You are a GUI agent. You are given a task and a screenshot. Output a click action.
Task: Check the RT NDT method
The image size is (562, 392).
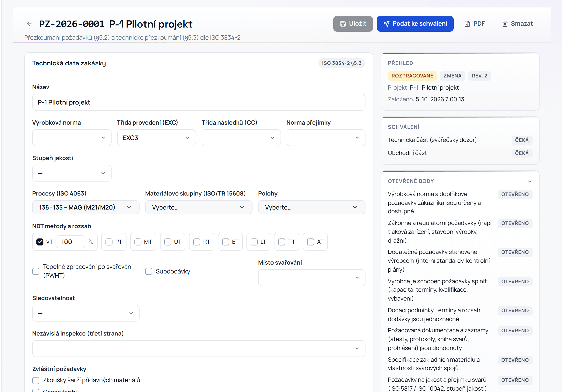[x=197, y=242]
